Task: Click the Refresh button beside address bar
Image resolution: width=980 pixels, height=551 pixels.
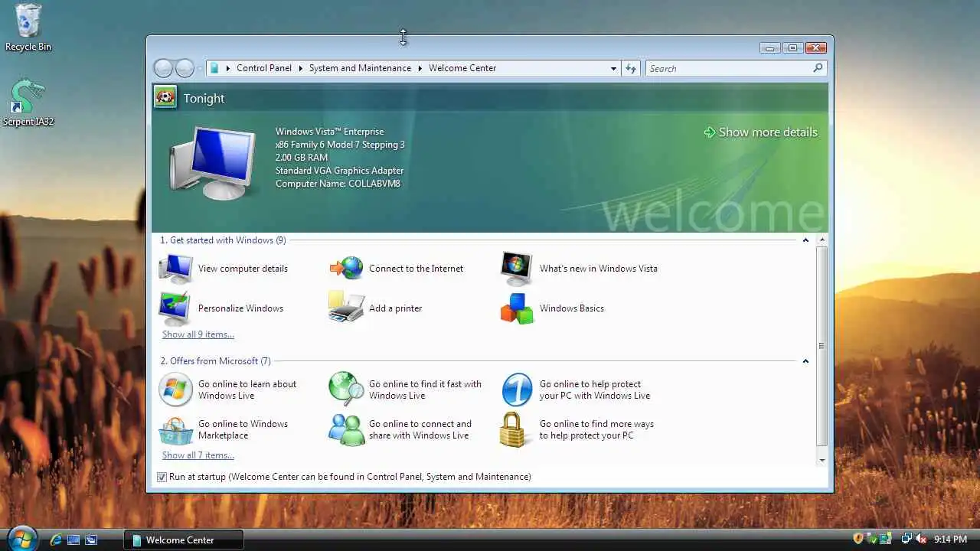Action: tap(631, 68)
